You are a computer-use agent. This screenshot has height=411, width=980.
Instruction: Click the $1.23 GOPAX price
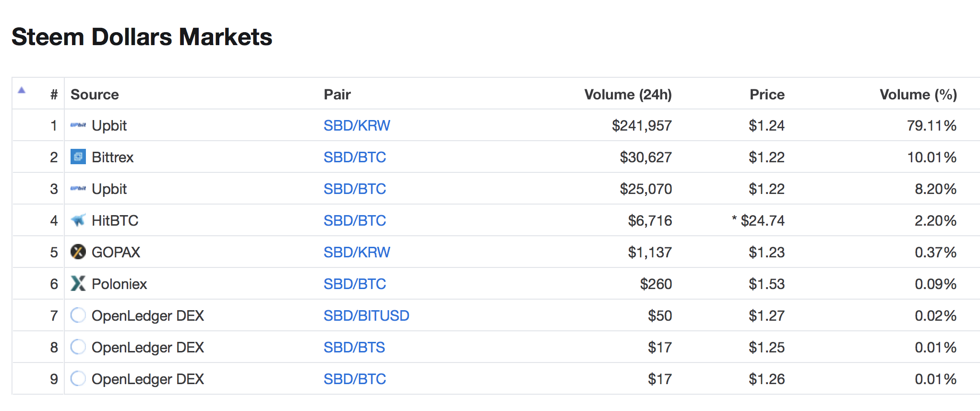[767, 252]
